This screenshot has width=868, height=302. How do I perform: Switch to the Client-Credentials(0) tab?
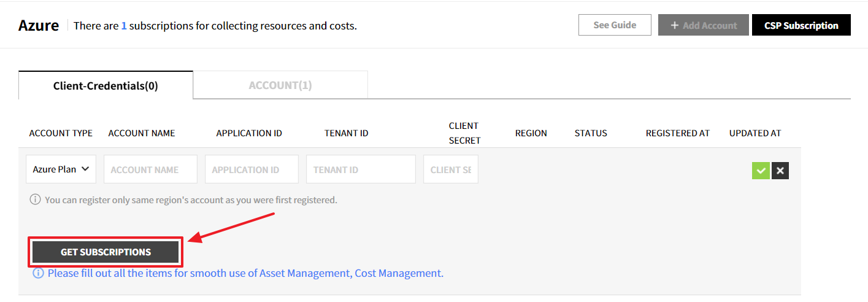point(106,85)
